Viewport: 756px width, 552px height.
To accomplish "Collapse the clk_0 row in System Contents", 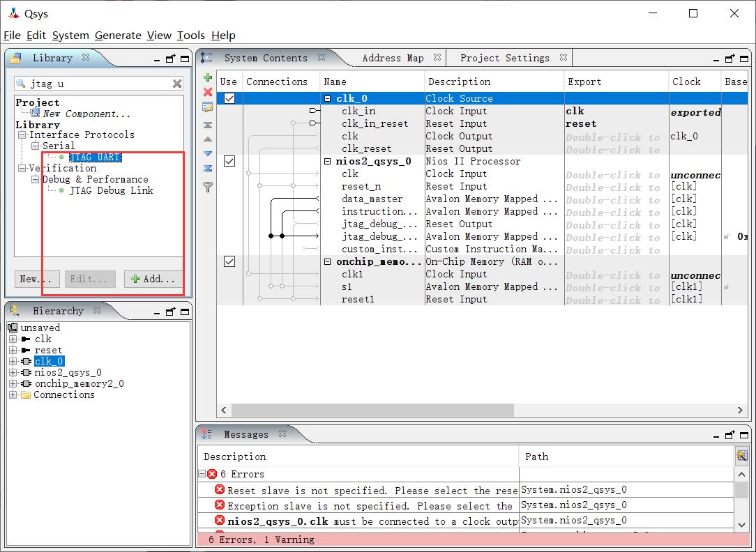I will pyautogui.click(x=328, y=98).
